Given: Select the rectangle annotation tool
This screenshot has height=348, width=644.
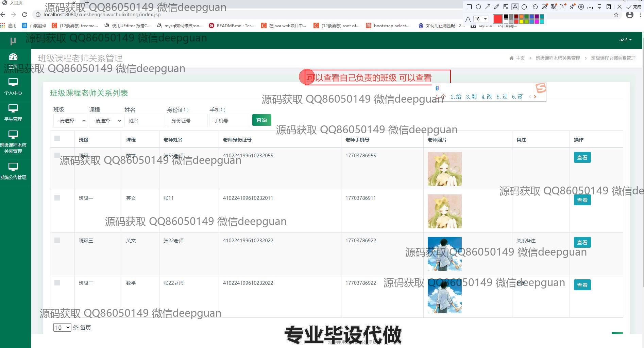Looking at the screenshot, I should [x=469, y=7].
